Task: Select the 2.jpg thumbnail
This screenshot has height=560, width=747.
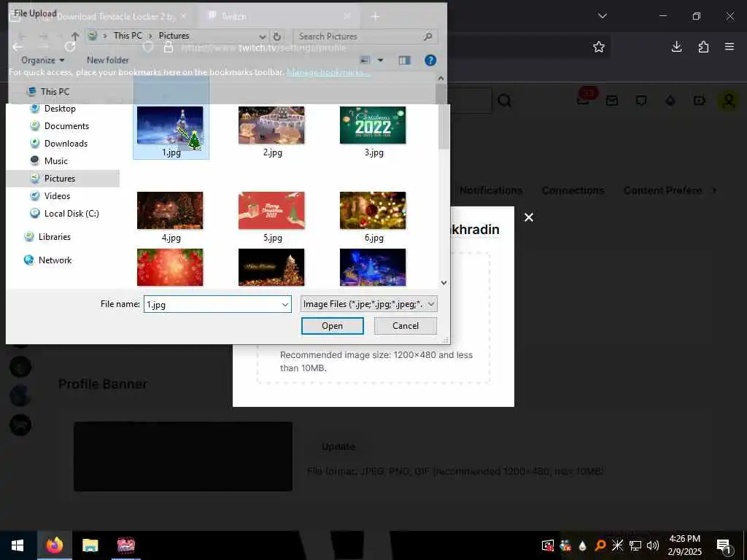Action: tap(271, 125)
